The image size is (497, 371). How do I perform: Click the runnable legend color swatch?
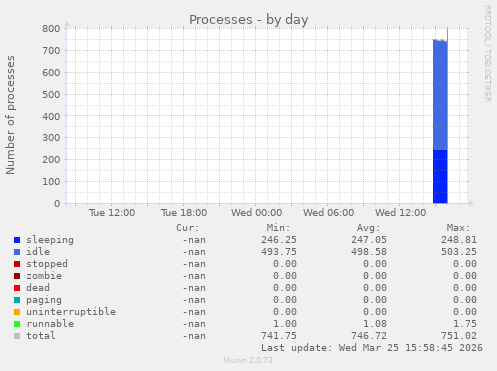point(17,324)
